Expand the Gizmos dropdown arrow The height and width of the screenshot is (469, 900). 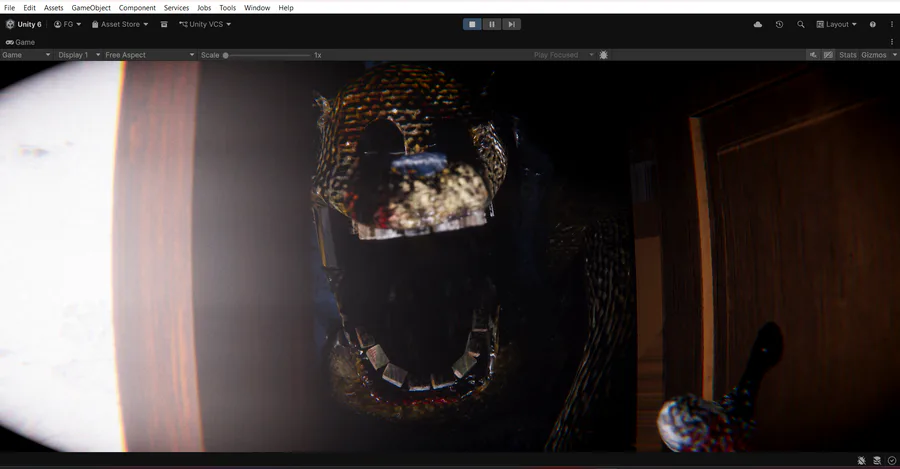tap(894, 55)
